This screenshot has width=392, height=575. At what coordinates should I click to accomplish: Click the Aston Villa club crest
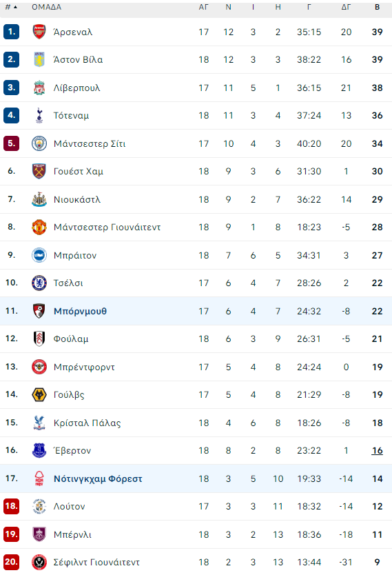point(39,59)
